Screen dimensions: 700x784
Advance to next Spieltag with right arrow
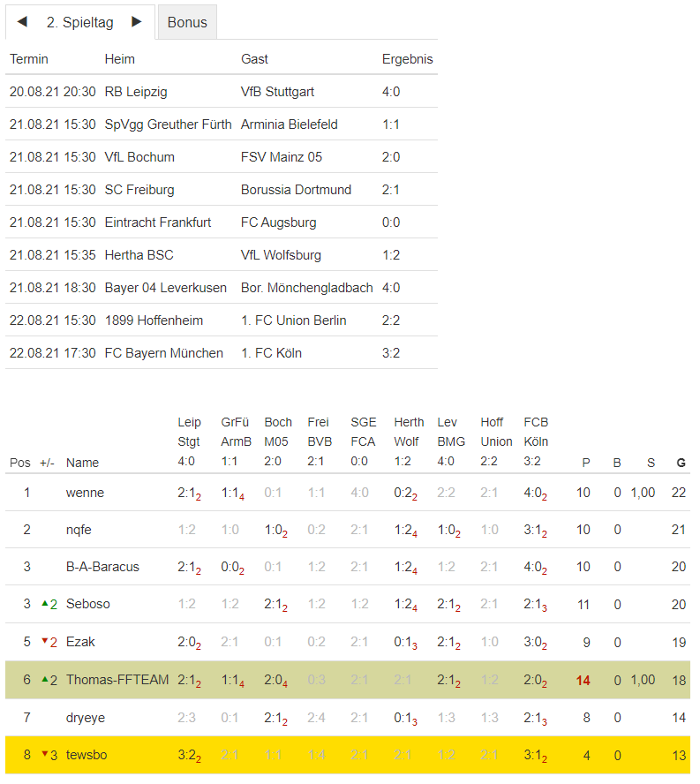[136, 22]
